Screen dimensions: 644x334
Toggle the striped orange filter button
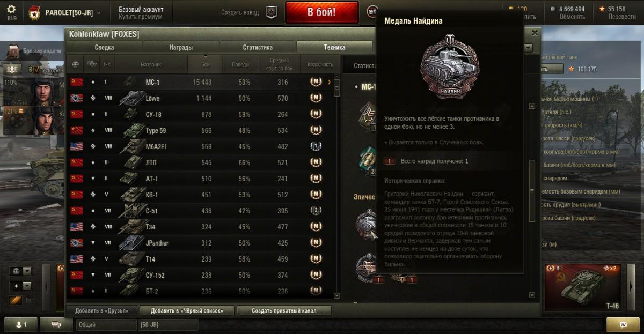16,300
